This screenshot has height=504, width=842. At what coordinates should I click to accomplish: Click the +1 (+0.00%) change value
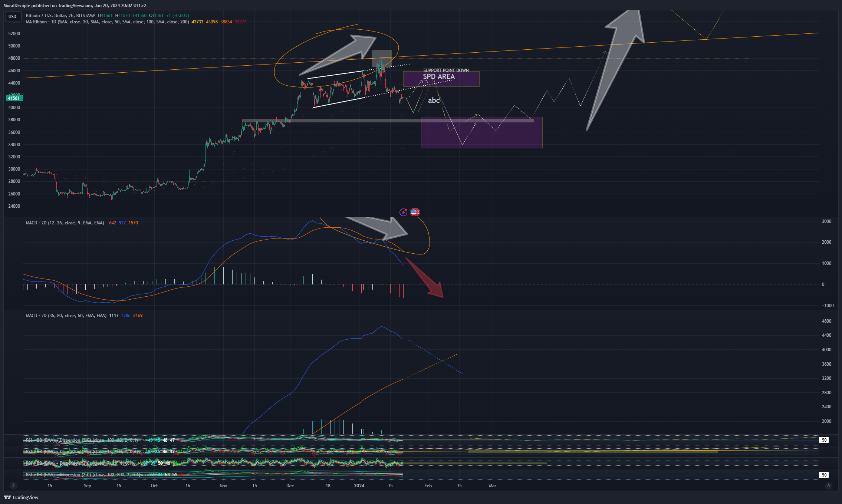(x=177, y=16)
